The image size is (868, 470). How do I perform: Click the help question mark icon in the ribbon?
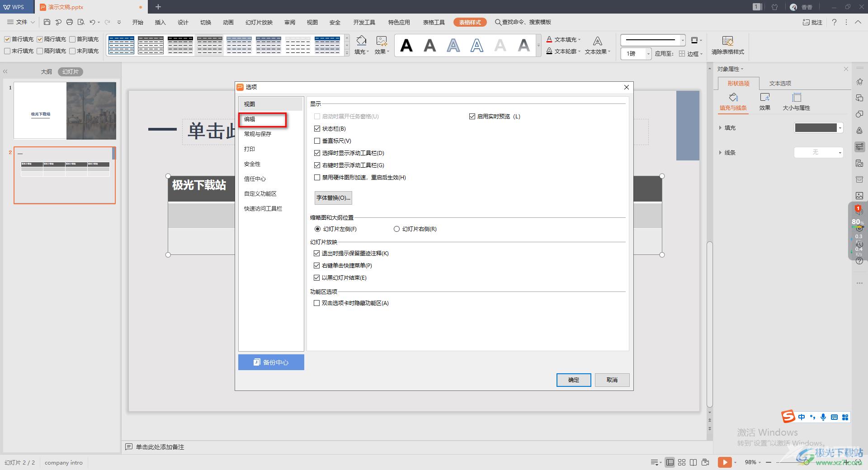[834, 22]
